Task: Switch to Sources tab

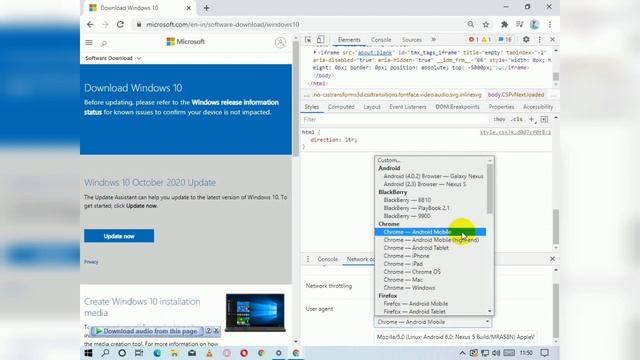Action: 411,40
